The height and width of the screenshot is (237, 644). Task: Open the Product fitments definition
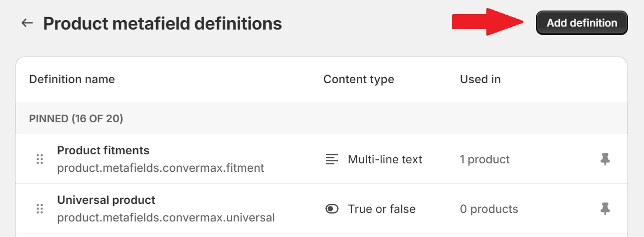pyautogui.click(x=103, y=150)
